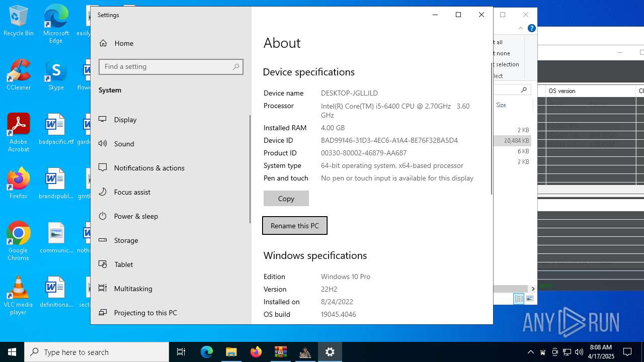This screenshot has height=362, width=644.
Task: Open Adobe Acrobat desktop shortcut
Action: (19, 133)
